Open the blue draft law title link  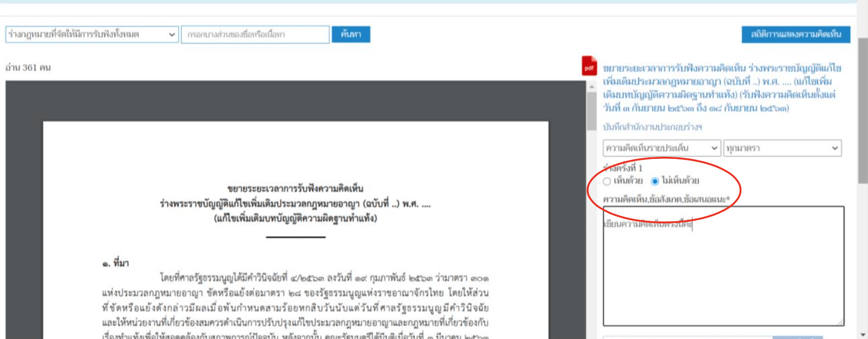point(722,88)
